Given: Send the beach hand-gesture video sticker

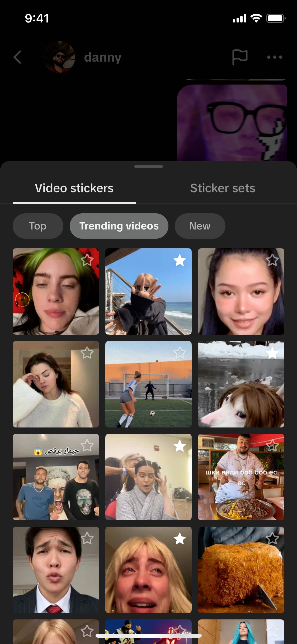Looking at the screenshot, I should click(x=148, y=291).
